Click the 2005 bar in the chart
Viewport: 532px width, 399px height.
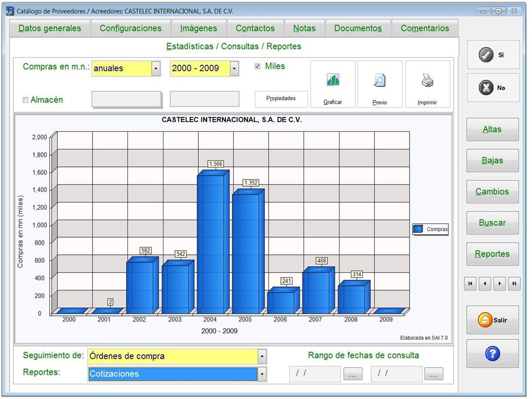click(x=248, y=251)
